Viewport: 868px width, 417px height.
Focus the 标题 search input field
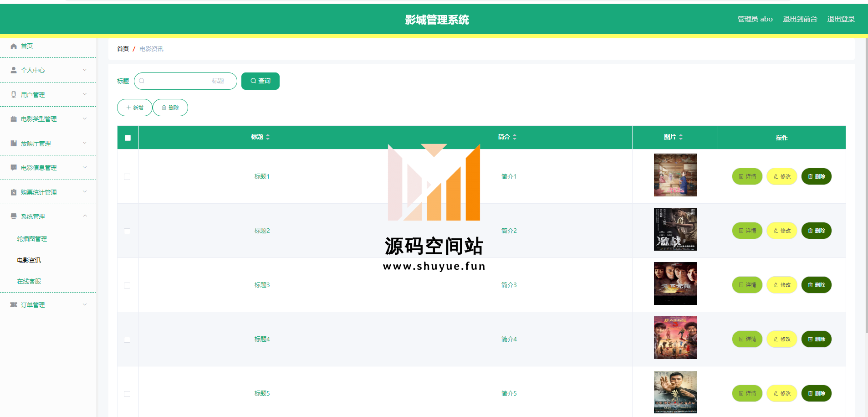coord(185,81)
